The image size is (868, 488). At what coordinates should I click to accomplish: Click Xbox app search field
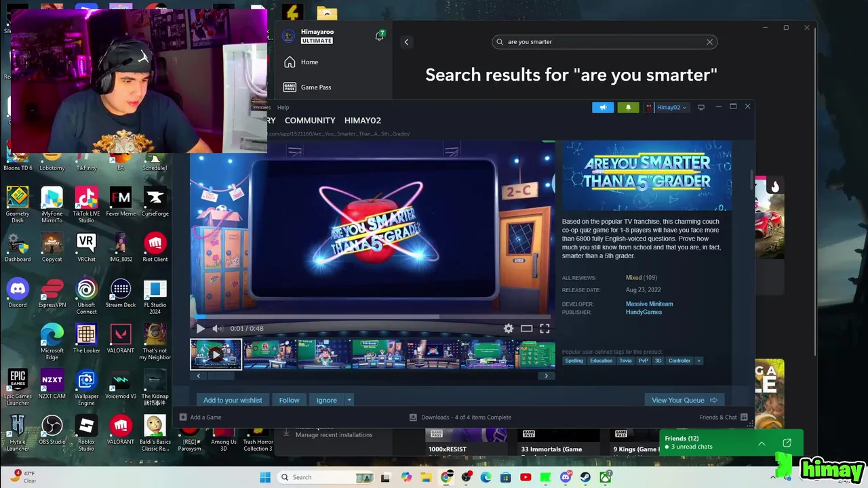point(604,42)
